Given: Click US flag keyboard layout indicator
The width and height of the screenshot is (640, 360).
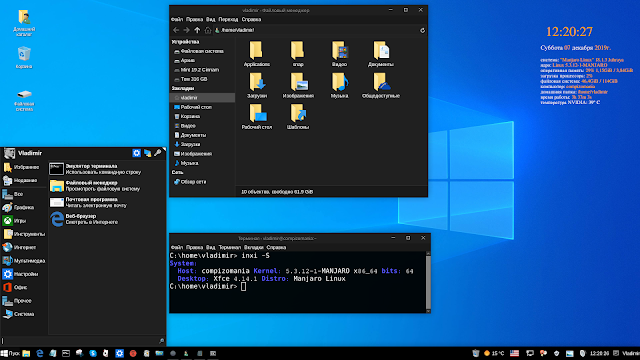Looking at the screenshot, I should [514, 353].
